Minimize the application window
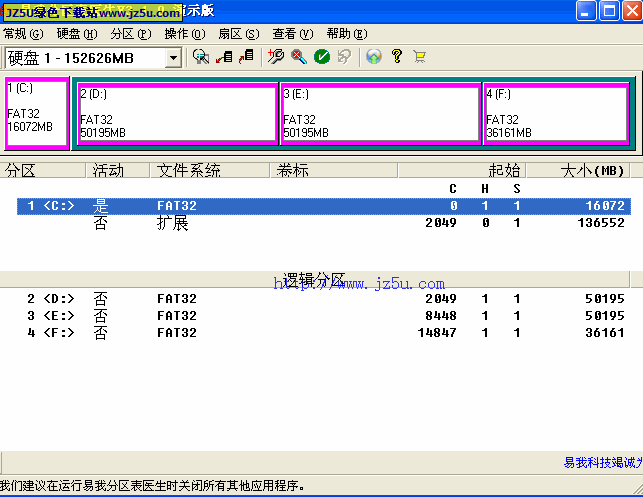 [586, 10]
